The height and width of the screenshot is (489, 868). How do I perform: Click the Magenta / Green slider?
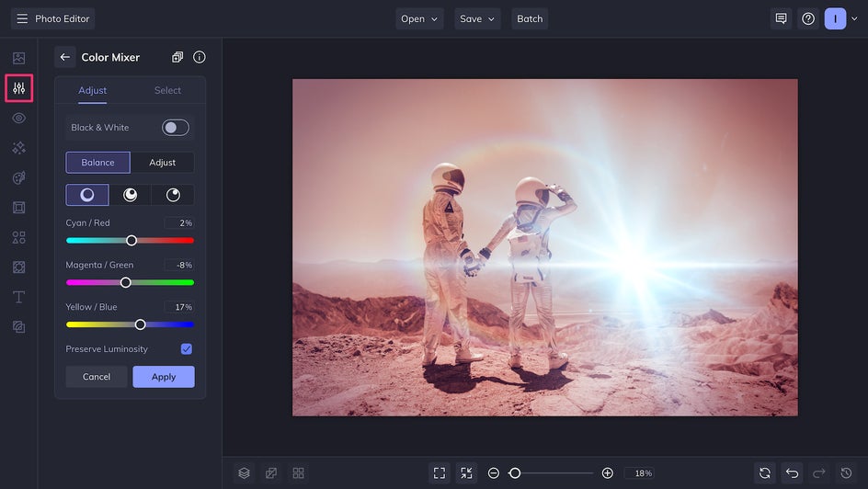click(130, 283)
